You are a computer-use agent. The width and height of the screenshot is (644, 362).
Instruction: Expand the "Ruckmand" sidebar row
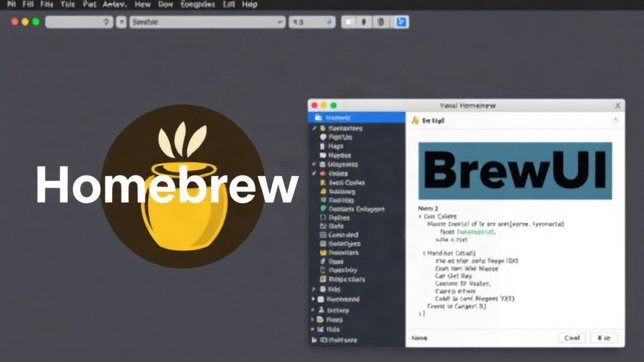tap(313, 299)
